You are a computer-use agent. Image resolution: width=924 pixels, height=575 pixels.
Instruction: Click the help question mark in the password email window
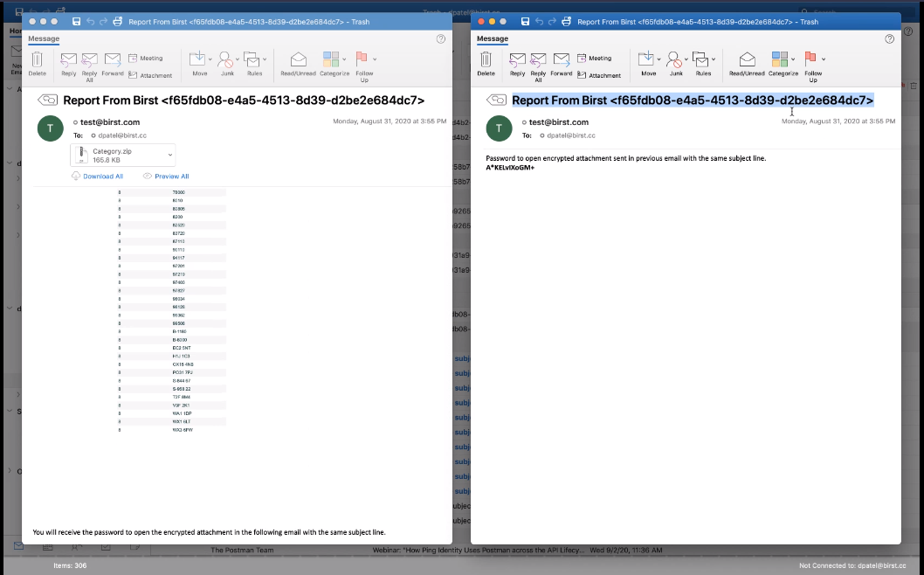pos(889,39)
